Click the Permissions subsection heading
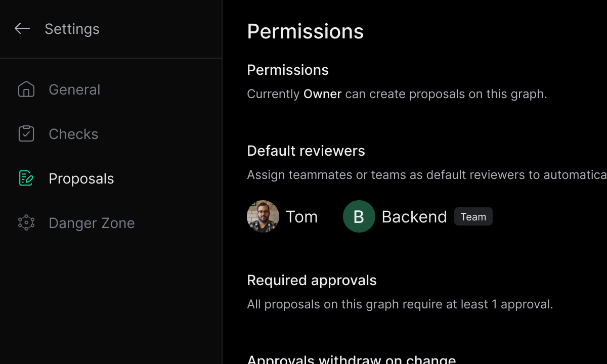This screenshot has width=607, height=364. [x=288, y=70]
